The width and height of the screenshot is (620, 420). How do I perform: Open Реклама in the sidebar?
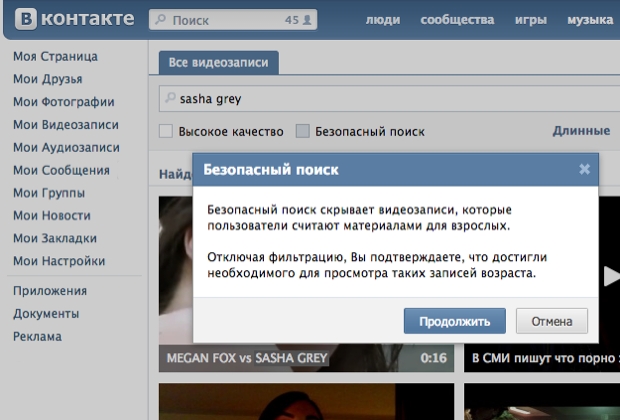(x=37, y=337)
